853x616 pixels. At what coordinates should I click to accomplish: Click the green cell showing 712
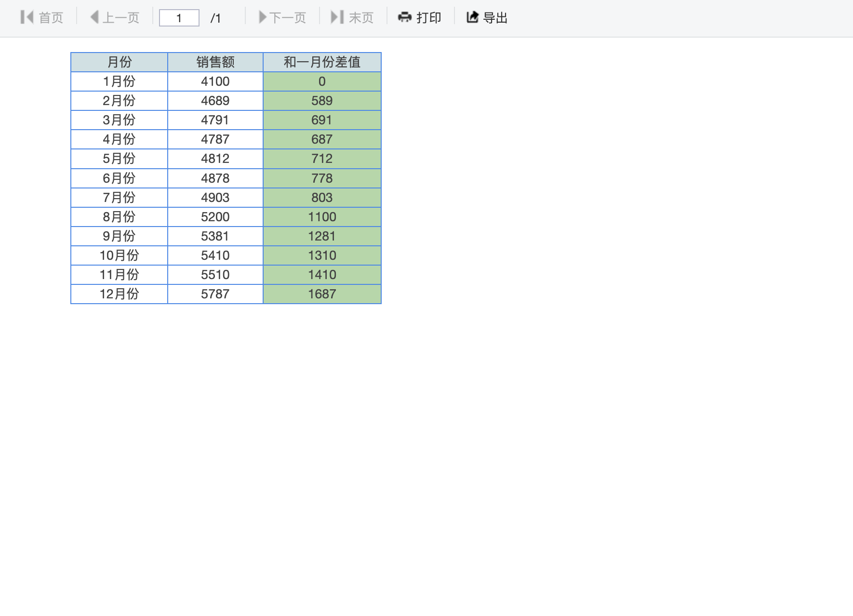point(322,159)
